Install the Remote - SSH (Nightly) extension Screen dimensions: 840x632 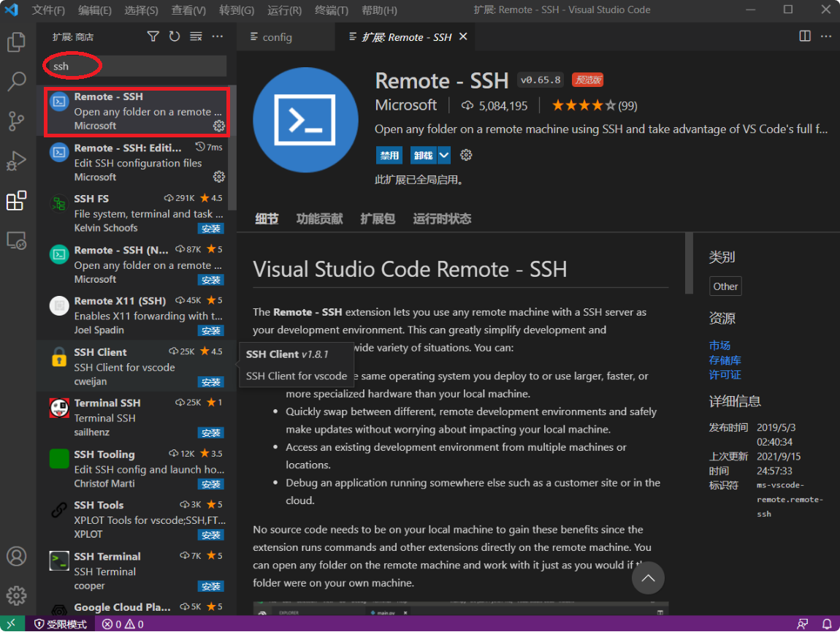click(x=211, y=280)
